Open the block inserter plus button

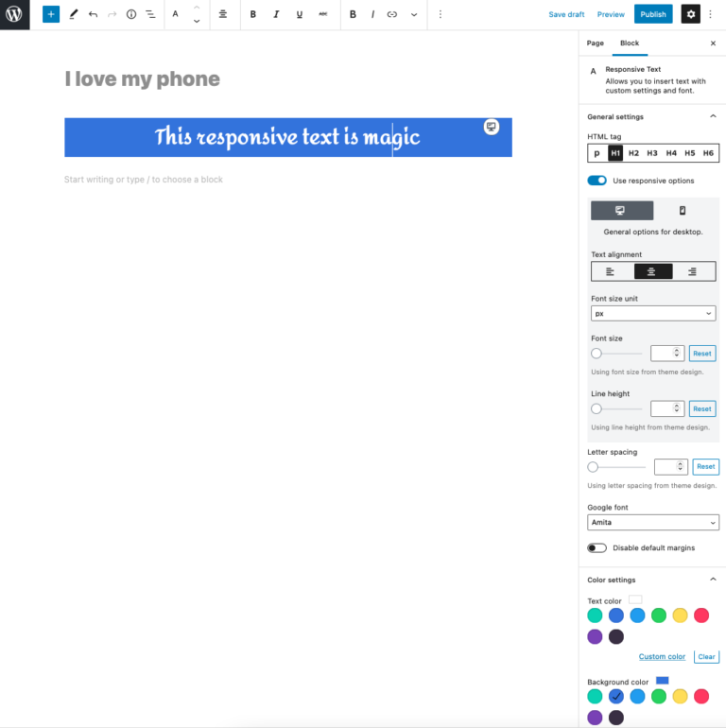(x=51, y=14)
